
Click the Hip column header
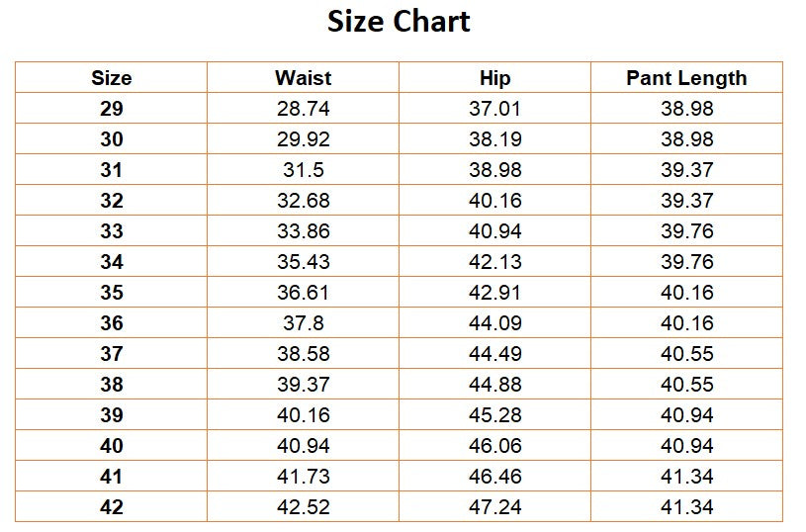494,78
